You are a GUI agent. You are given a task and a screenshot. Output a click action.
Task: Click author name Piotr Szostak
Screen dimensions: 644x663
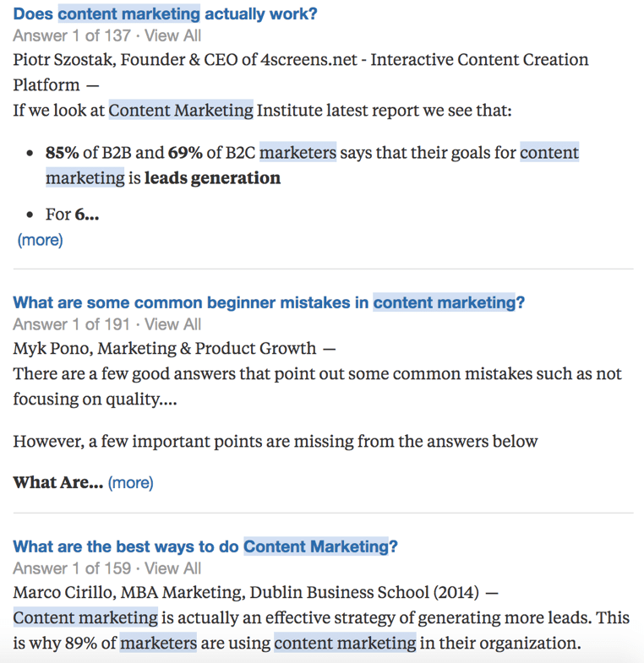(x=67, y=61)
